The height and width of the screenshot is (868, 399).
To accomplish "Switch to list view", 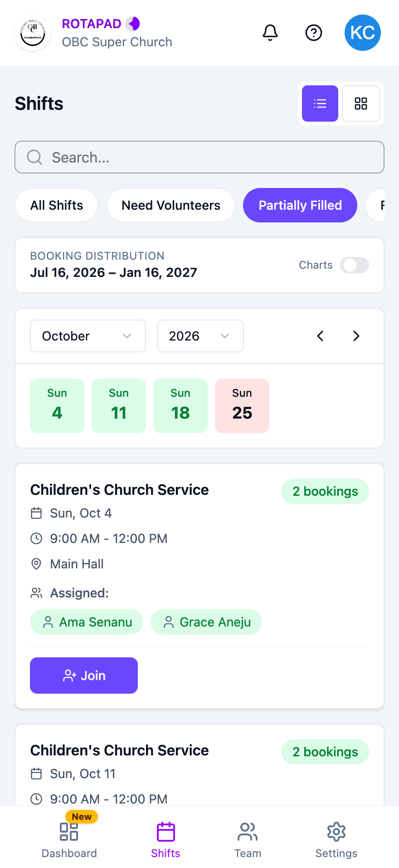I will pyautogui.click(x=320, y=104).
